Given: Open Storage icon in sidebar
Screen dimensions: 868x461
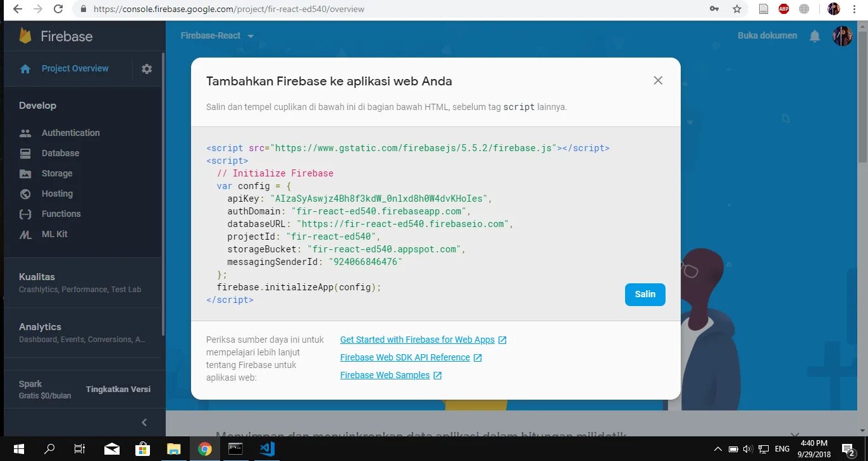Looking at the screenshot, I should (25, 173).
